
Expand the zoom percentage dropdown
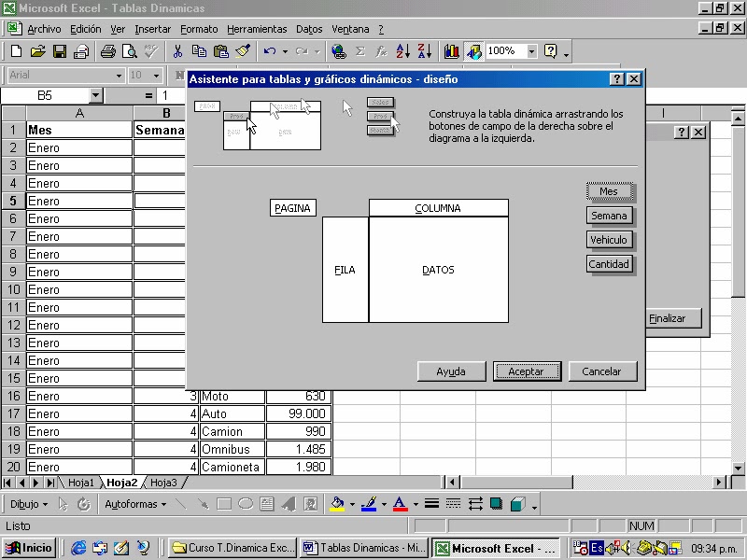531,51
